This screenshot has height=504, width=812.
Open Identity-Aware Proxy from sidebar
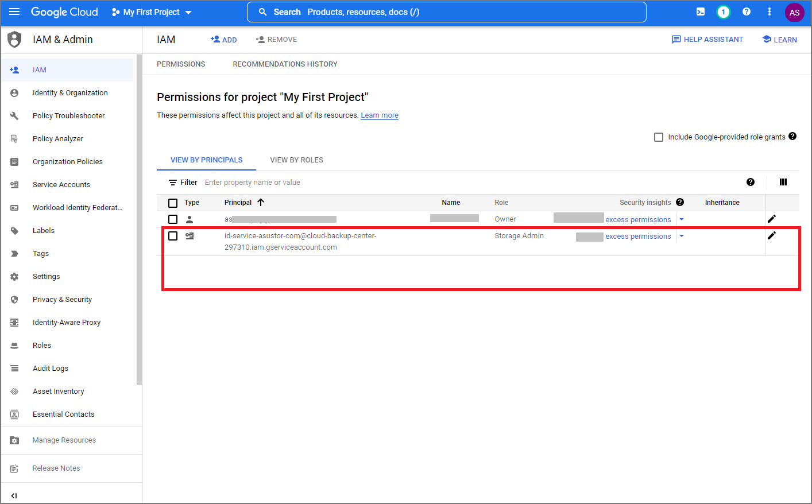pyautogui.click(x=67, y=322)
